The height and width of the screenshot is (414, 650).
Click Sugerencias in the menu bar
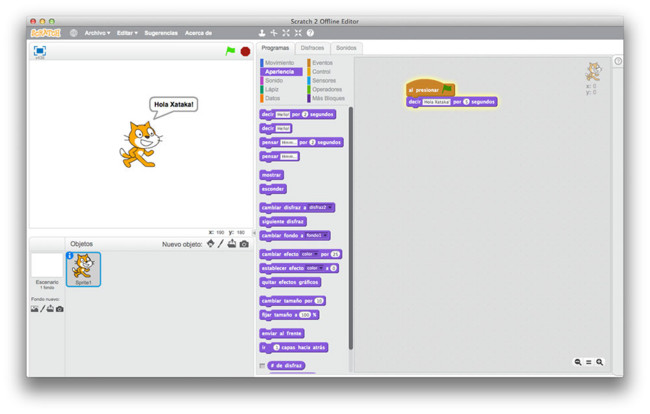(161, 33)
